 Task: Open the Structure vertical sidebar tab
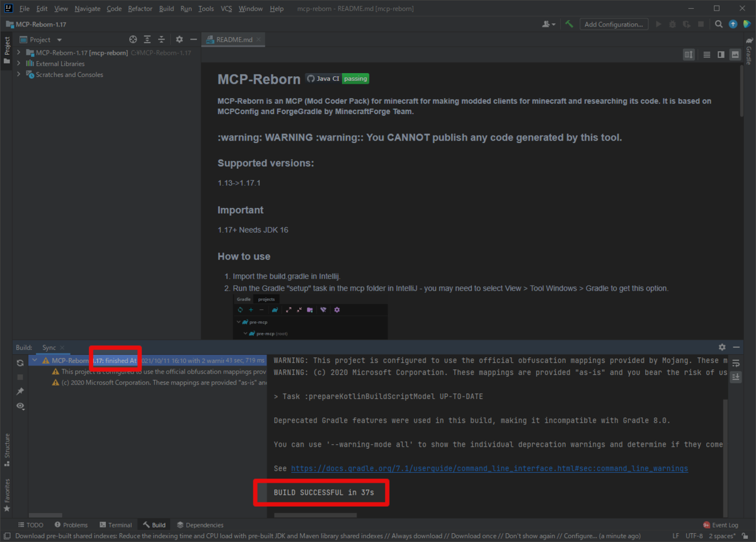[x=7, y=449]
